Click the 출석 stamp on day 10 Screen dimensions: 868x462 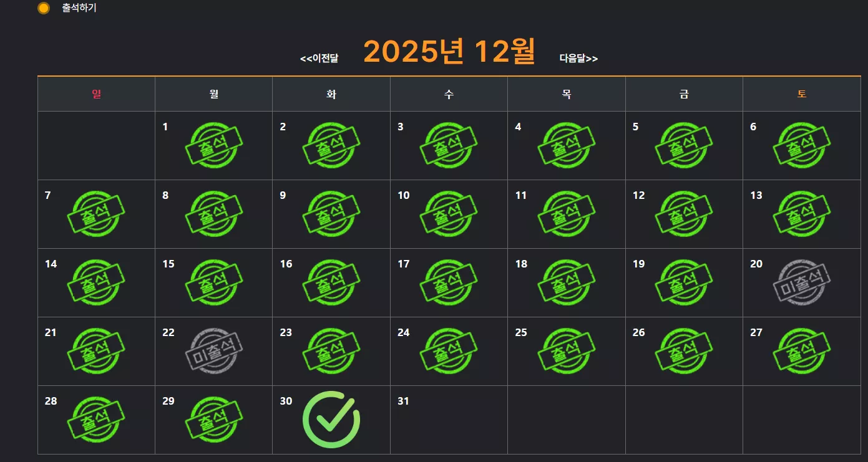449,214
